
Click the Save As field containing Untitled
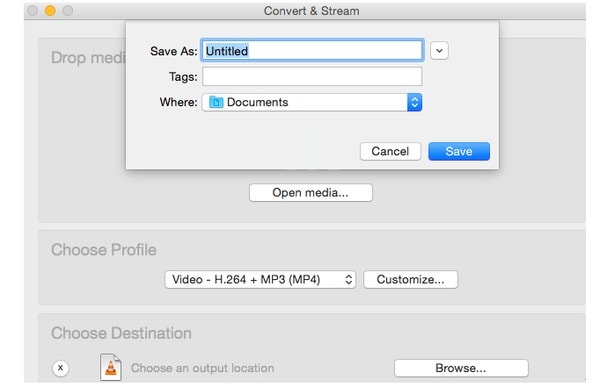coord(312,50)
